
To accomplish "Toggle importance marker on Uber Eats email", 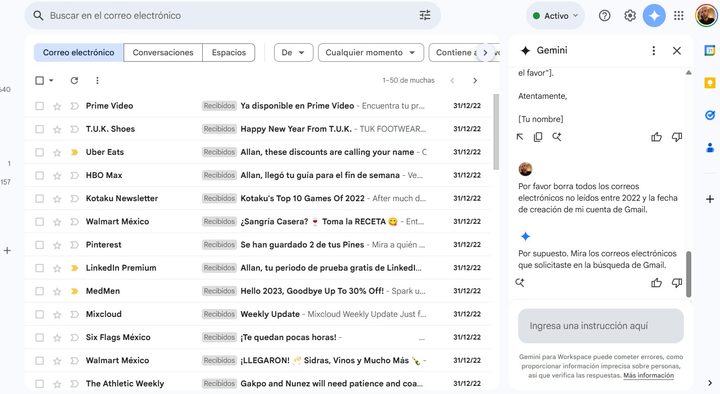I will (74, 152).
